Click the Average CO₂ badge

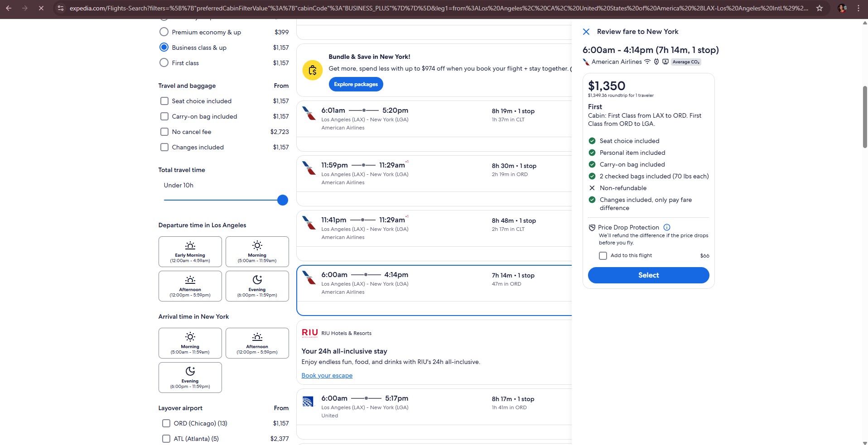[x=686, y=62]
